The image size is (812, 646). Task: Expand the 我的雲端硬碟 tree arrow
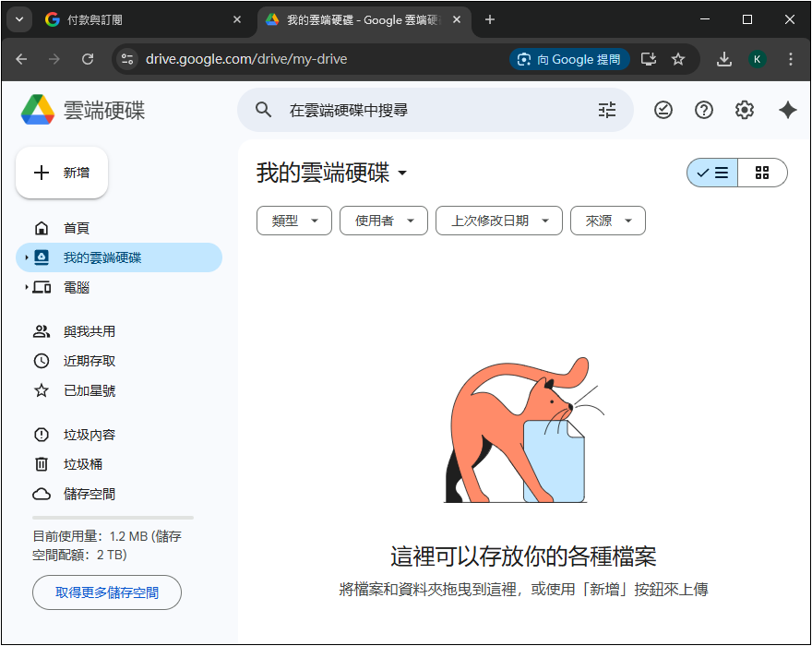click(27, 258)
